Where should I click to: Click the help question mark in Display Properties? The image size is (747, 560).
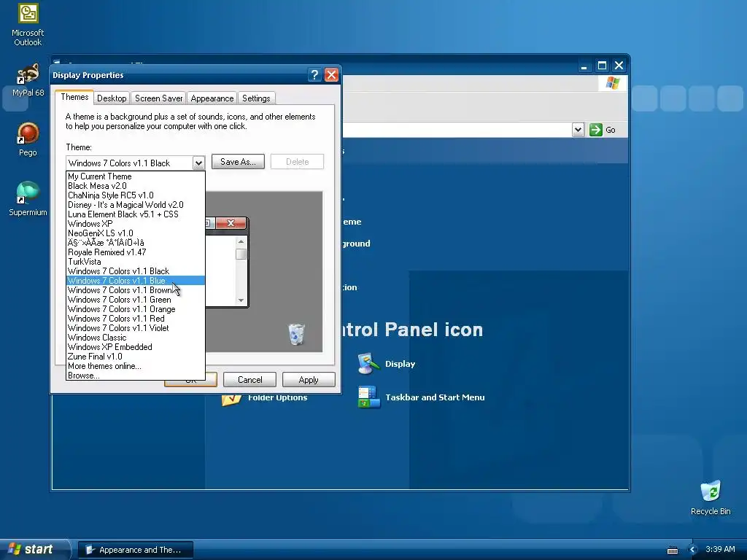click(x=314, y=75)
